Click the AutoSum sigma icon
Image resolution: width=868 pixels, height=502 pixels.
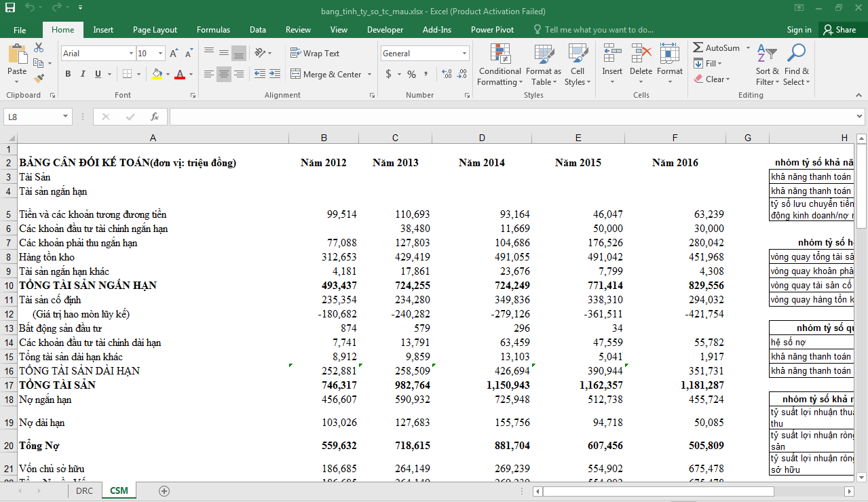[698, 48]
